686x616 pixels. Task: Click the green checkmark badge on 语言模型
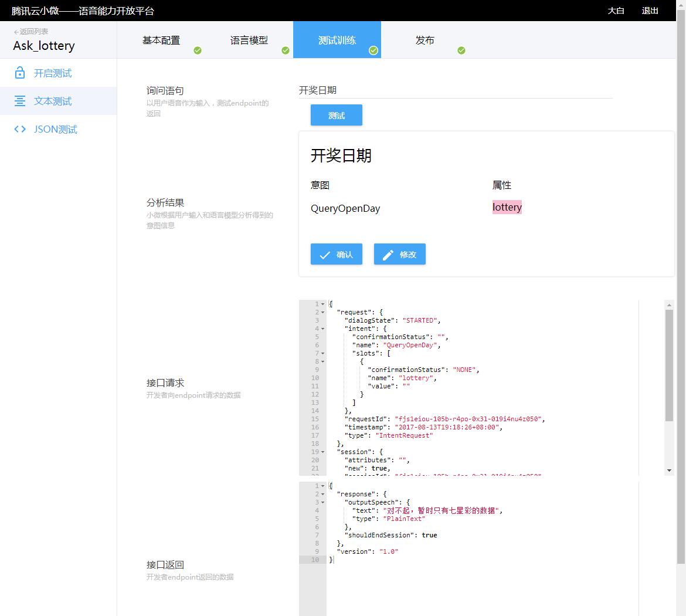[286, 50]
